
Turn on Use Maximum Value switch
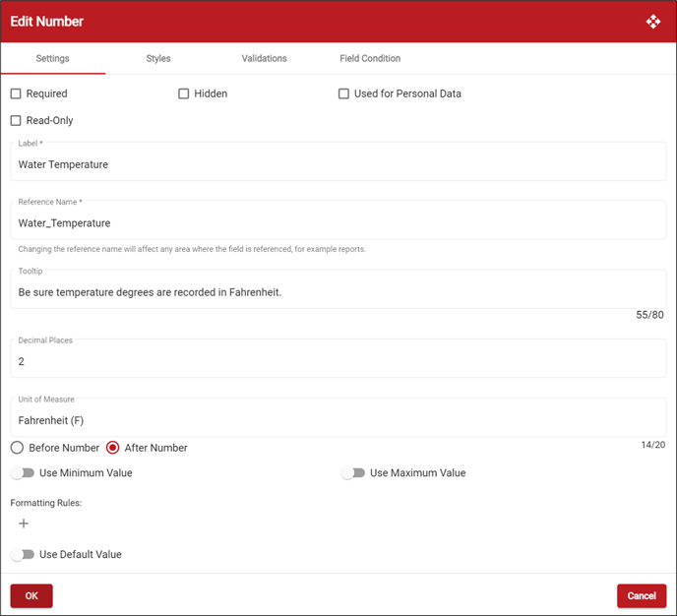click(353, 473)
